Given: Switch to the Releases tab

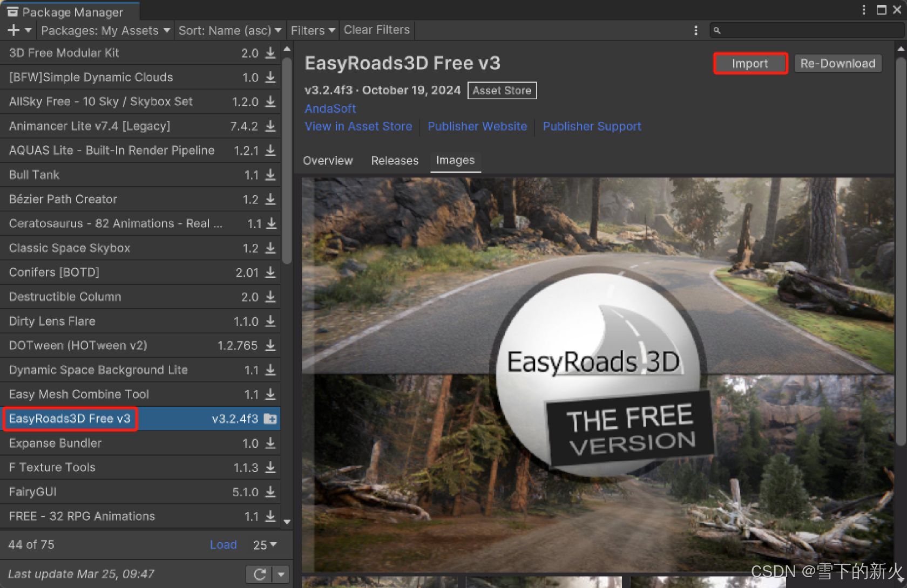Looking at the screenshot, I should (395, 160).
